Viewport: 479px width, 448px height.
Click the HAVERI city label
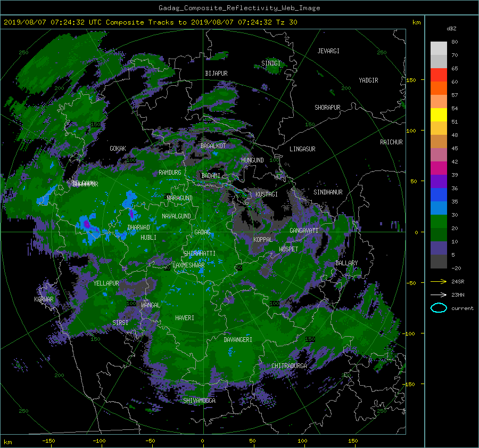(185, 318)
